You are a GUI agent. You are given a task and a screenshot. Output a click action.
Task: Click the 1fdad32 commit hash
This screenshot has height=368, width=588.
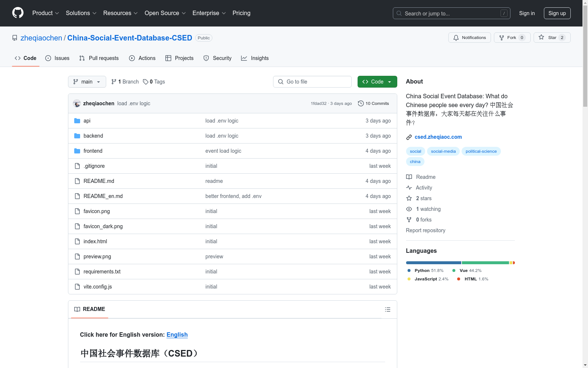319,103
